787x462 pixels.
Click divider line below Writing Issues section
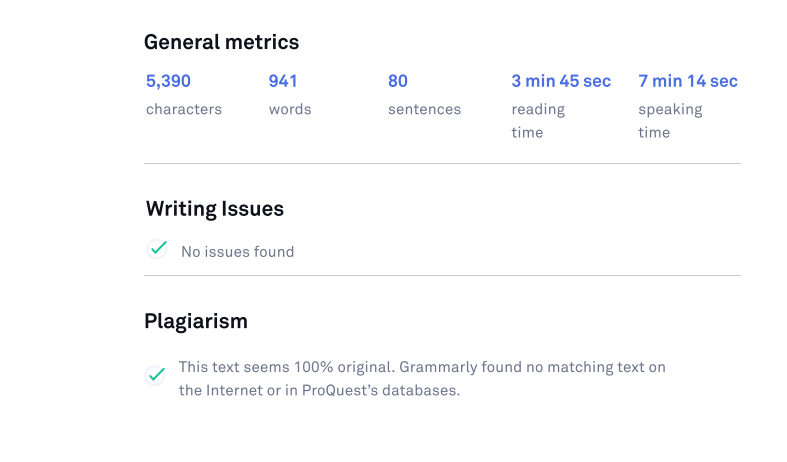(x=442, y=275)
